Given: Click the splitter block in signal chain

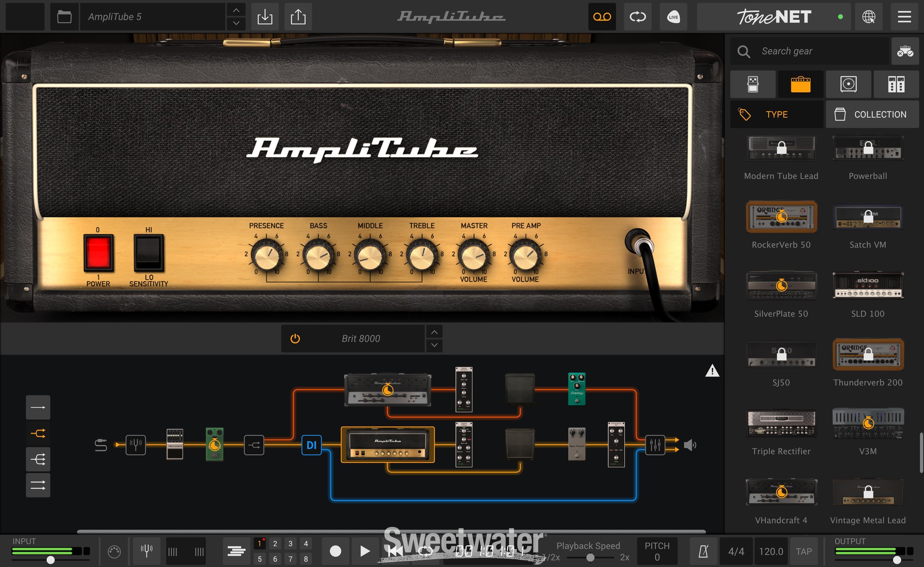Looking at the screenshot, I should (x=254, y=445).
